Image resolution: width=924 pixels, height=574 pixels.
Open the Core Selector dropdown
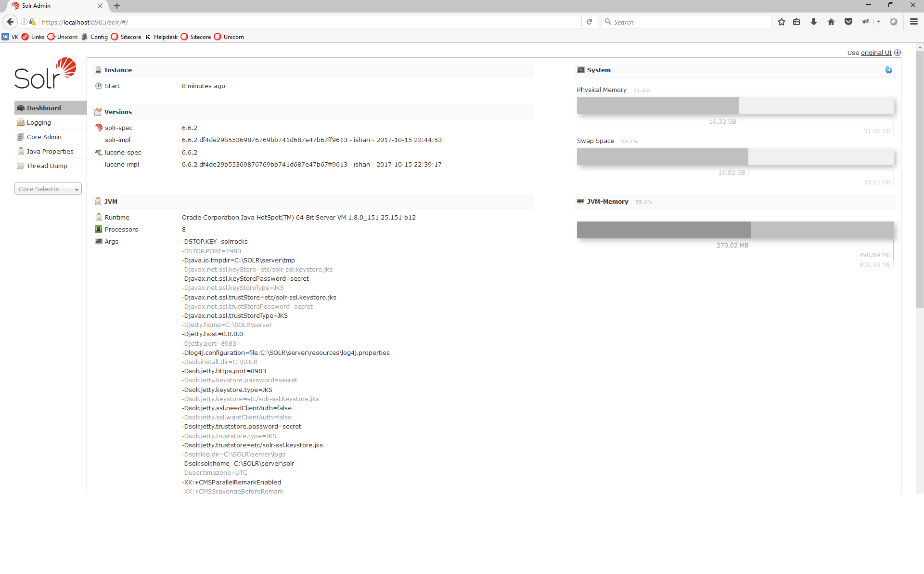(x=48, y=189)
